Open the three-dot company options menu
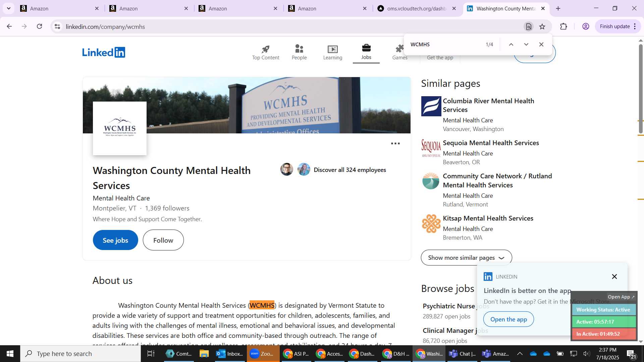This screenshot has height=362, width=644. [395, 143]
